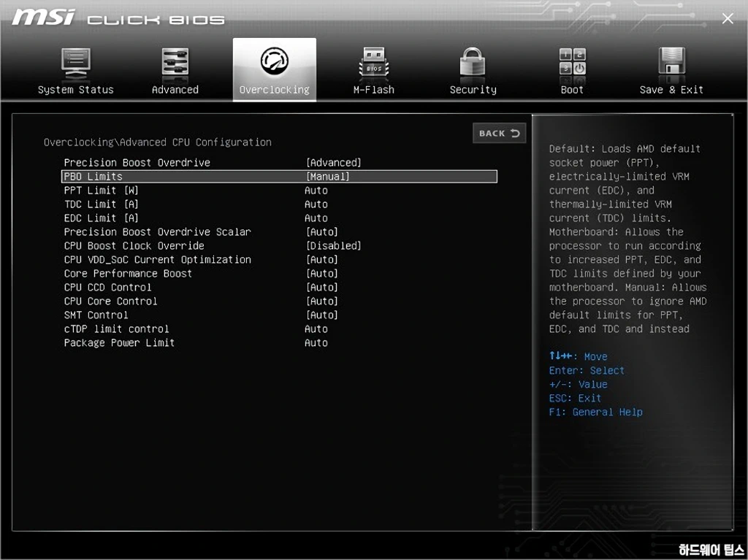Image resolution: width=748 pixels, height=560 pixels.
Task: Click the 'F1: General Help' hint
Action: pos(596,412)
